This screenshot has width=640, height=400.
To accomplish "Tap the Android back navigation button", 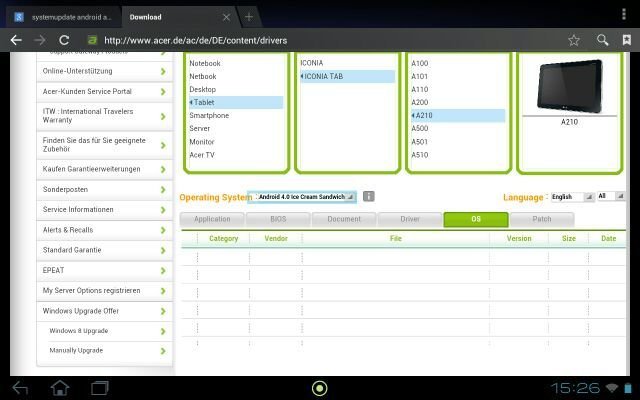I will tap(20, 388).
